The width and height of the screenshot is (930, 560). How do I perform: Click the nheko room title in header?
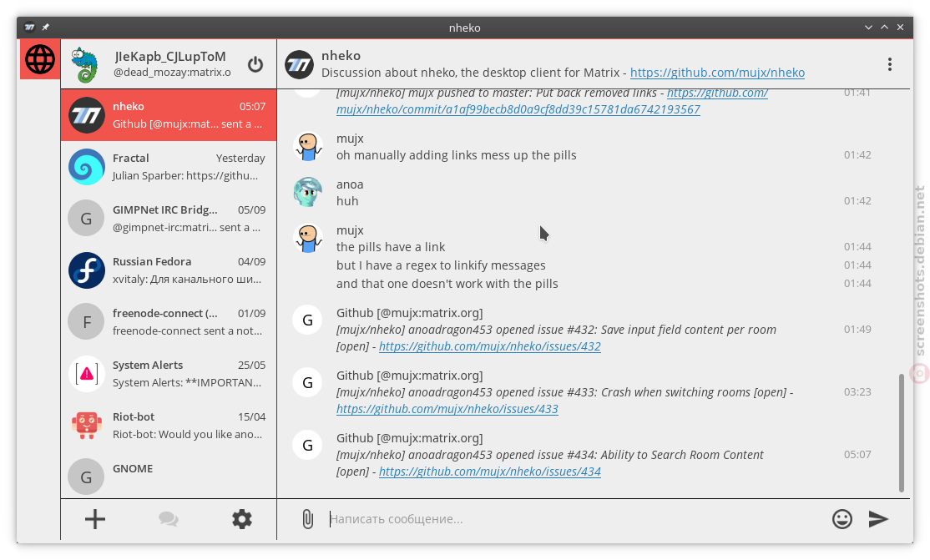pos(341,55)
